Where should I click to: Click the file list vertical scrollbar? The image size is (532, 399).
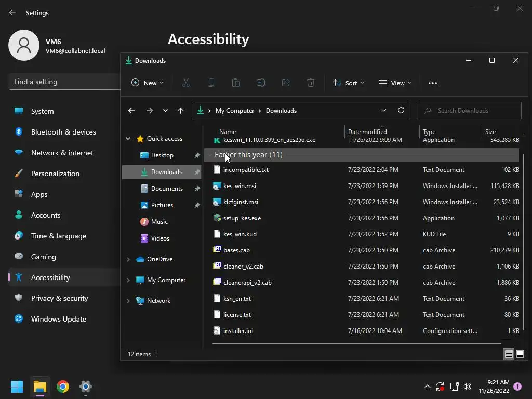pos(524,242)
